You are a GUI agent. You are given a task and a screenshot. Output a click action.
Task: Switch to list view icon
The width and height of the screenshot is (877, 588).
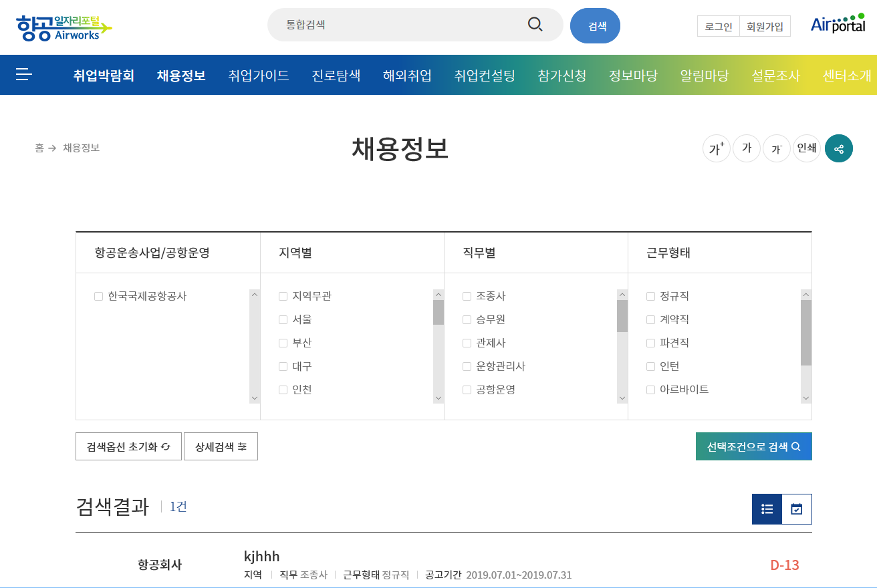(x=767, y=509)
